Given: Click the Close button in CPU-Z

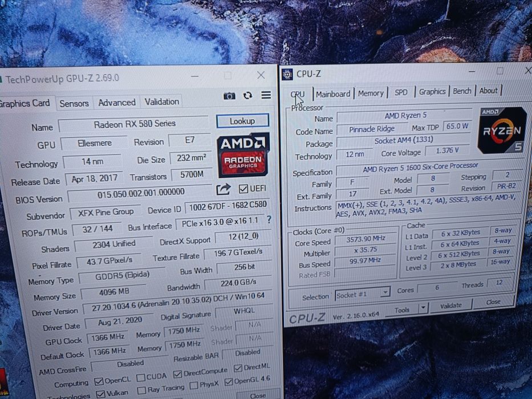Looking at the screenshot, I should [x=493, y=302].
